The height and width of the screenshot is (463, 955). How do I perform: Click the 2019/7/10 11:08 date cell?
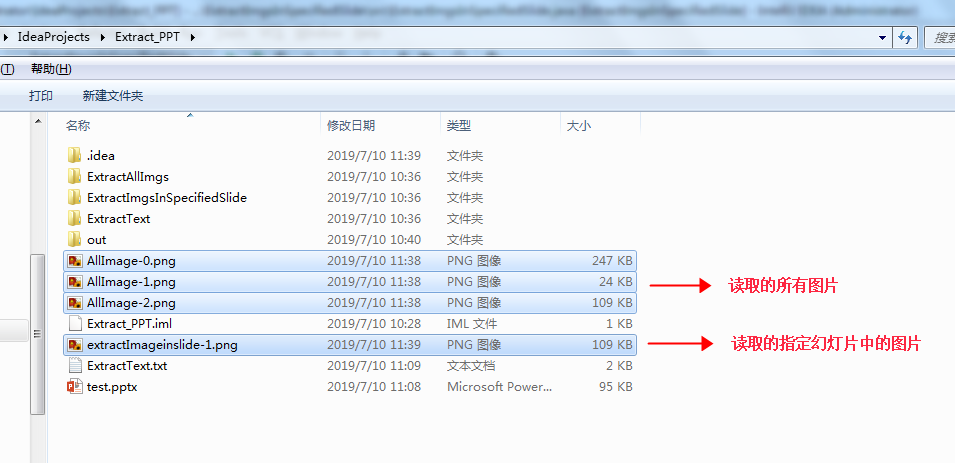click(374, 386)
